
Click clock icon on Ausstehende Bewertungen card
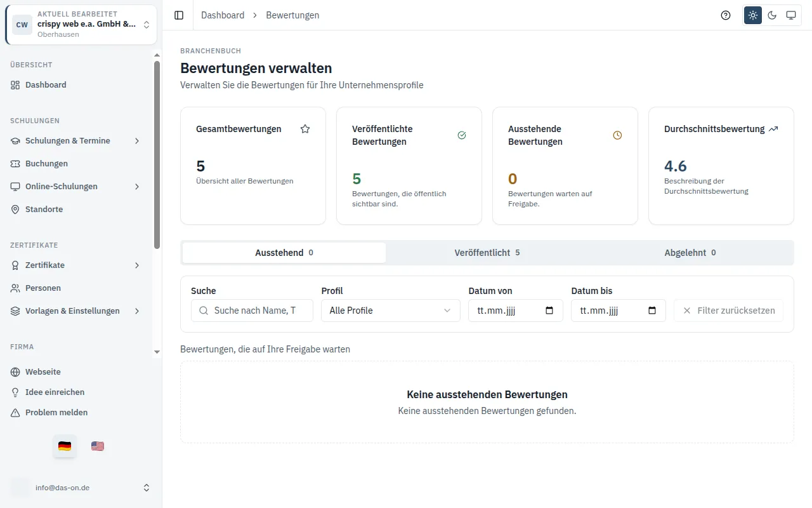coord(617,135)
